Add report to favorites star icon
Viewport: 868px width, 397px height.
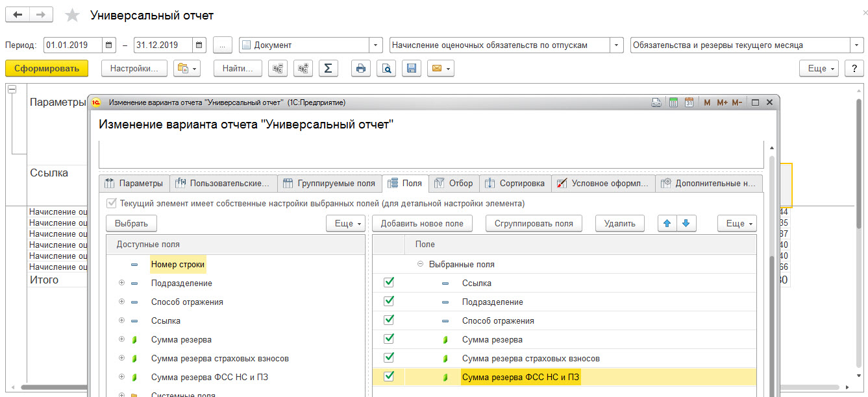pos(73,16)
